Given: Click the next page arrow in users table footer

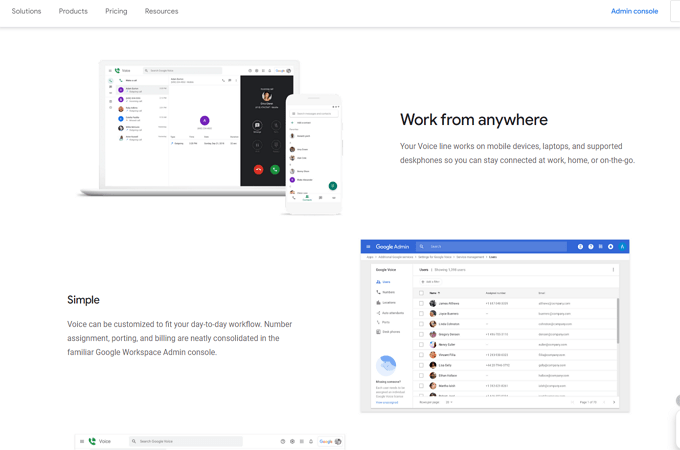Looking at the screenshot, I should [614, 402].
